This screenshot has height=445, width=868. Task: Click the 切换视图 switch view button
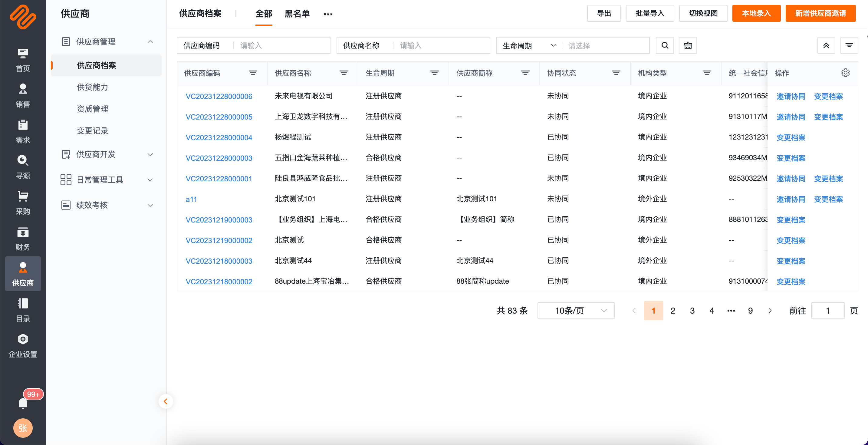pyautogui.click(x=703, y=13)
